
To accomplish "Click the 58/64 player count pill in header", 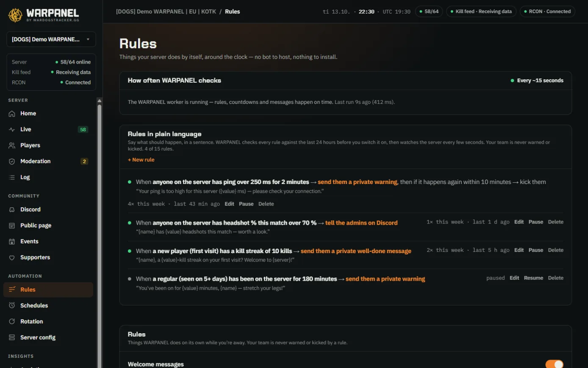I will (x=429, y=11).
